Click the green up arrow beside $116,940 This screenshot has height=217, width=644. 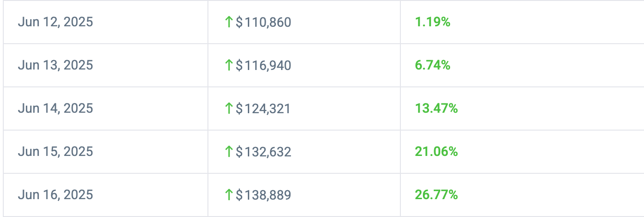[x=229, y=65]
